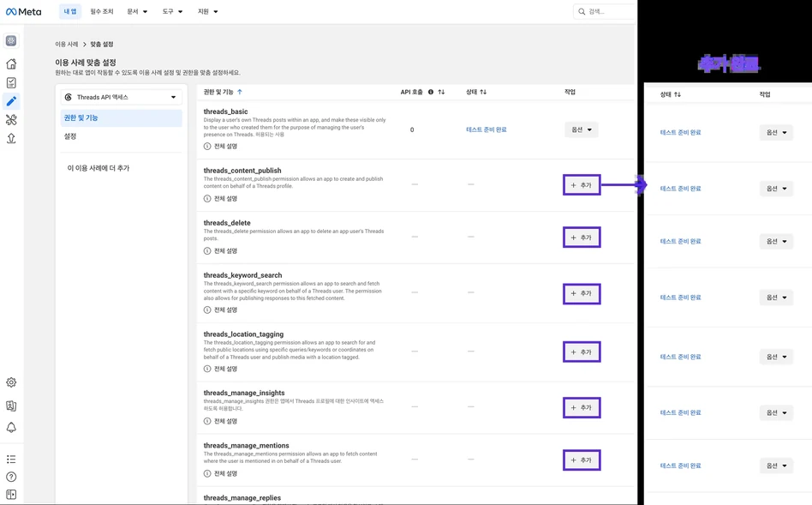
Task: Add the threads_manage_insights permission
Action: [x=582, y=407]
